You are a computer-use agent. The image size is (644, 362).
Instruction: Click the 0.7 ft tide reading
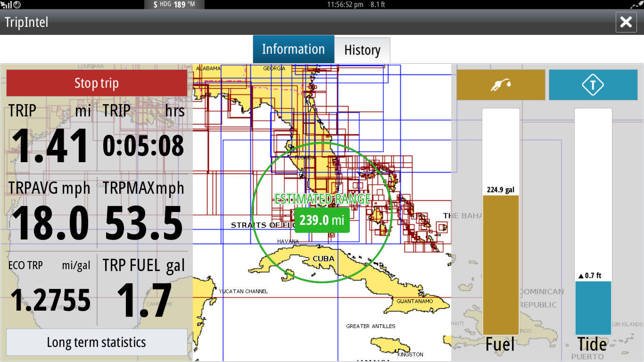coord(590,276)
